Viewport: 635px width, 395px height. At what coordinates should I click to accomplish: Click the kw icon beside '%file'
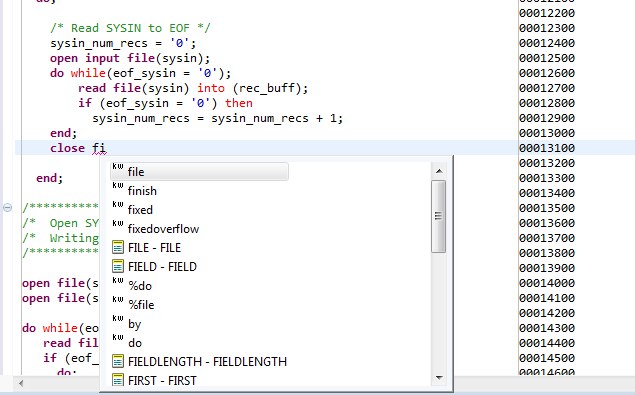click(118, 299)
